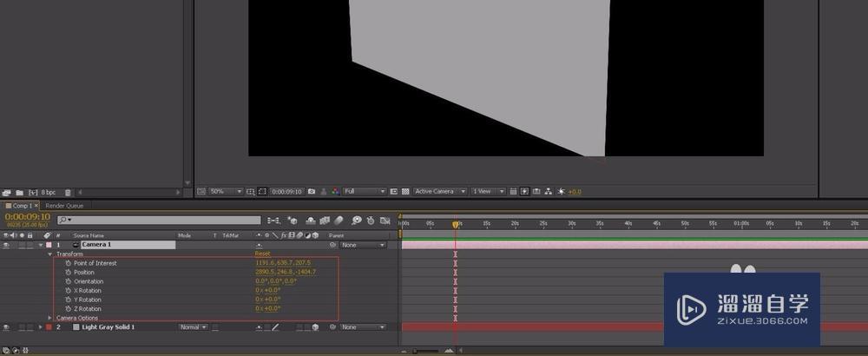
Task: Toggle Region of Interest
Action: tap(393, 191)
